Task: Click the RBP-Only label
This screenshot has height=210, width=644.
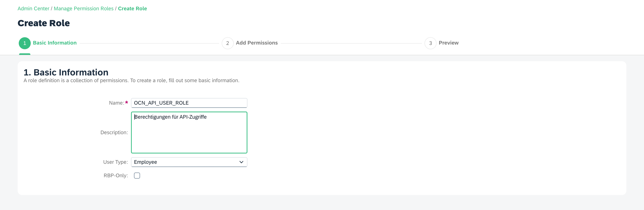Action: pyautogui.click(x=115, y=176)
